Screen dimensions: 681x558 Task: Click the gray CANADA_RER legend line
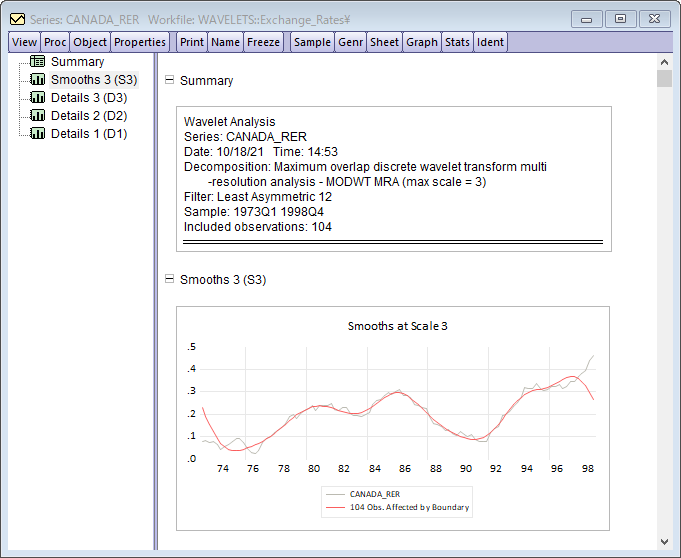pos(335,494)
